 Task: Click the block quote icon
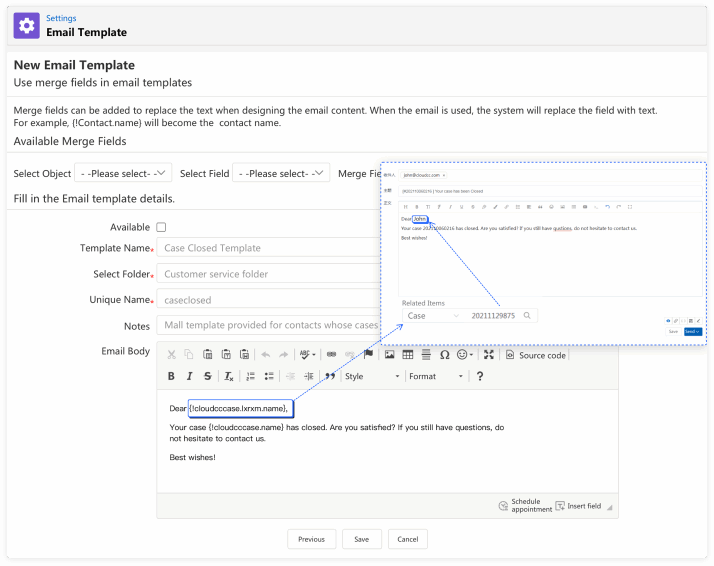(x=330, y=376)
